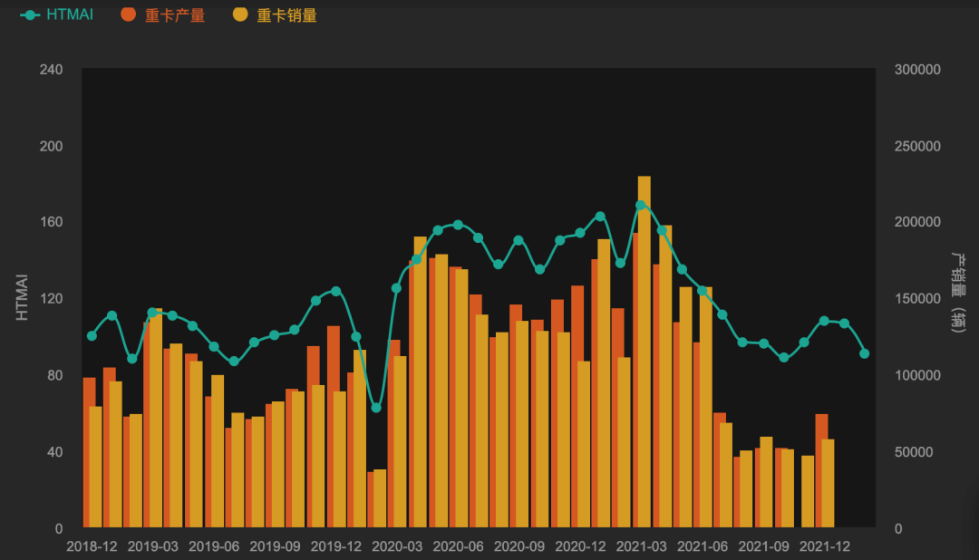Click the right axis value 150000
This screenshot has width=979, height=560.
tap(917, 298)
